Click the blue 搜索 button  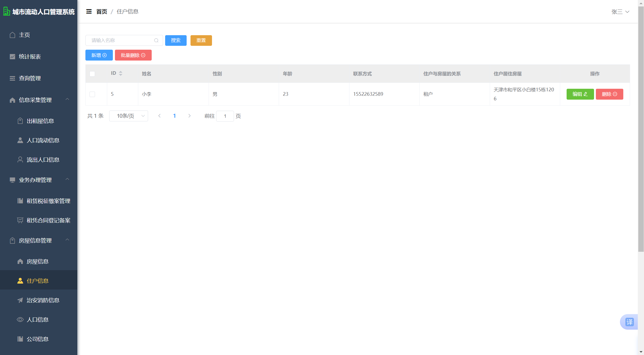tap(176, 40)
